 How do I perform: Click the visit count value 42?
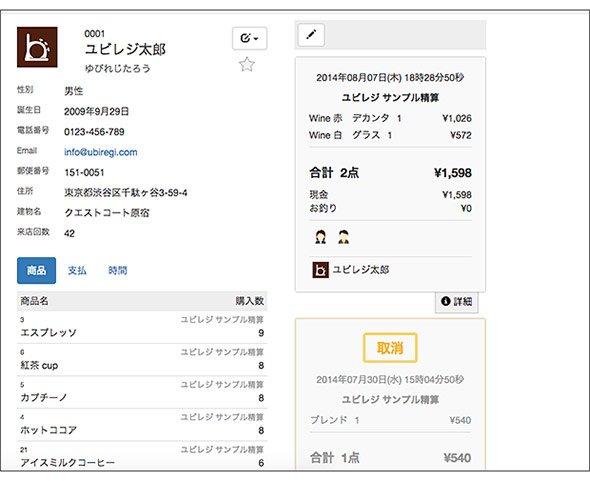click(69, 233)
